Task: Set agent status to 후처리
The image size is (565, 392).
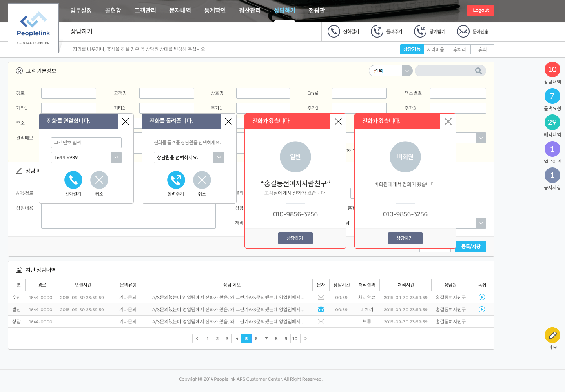Action: point(459,49)
